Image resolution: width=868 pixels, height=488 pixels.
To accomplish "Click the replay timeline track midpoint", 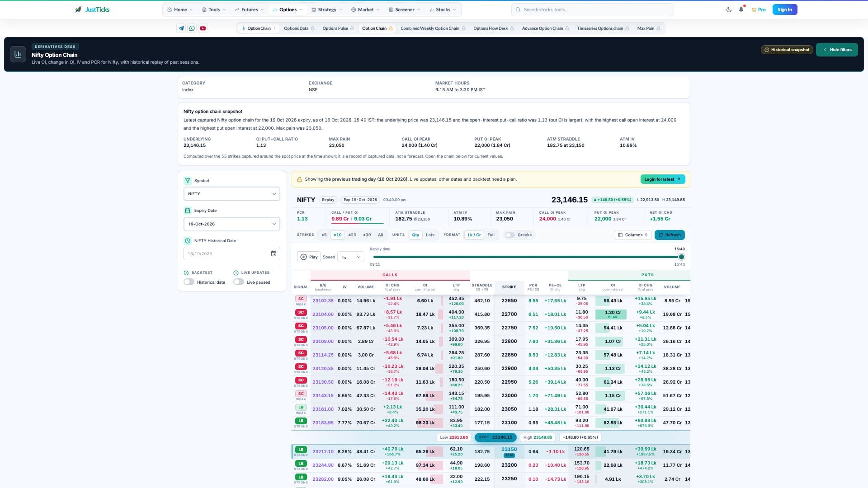I will pos(527,257).
